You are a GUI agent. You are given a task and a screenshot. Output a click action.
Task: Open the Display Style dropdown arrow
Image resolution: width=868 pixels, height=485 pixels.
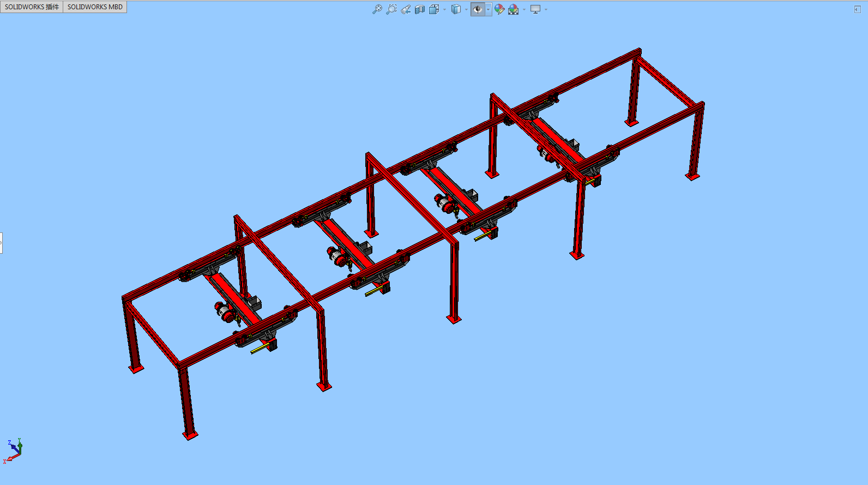click(466, 9)
